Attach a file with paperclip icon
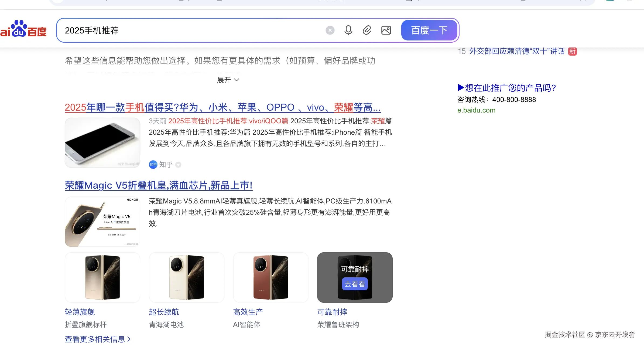 (367, 30)
